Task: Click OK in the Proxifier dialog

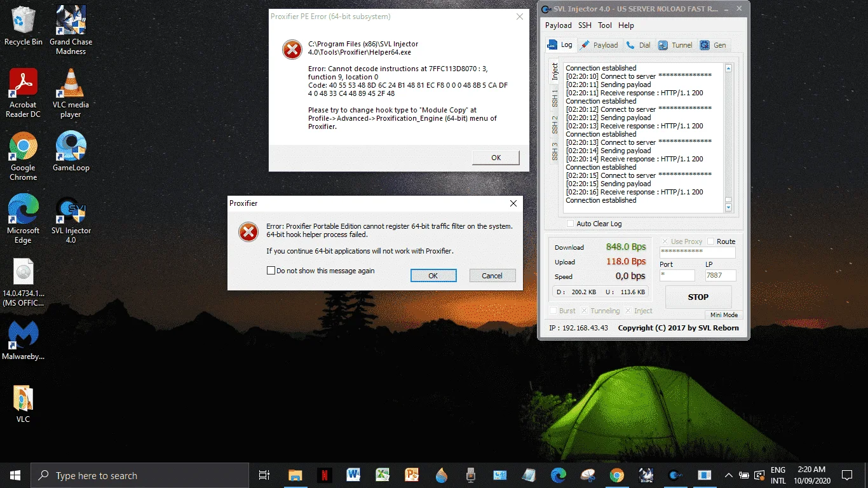Action: (x=433, y=276)
